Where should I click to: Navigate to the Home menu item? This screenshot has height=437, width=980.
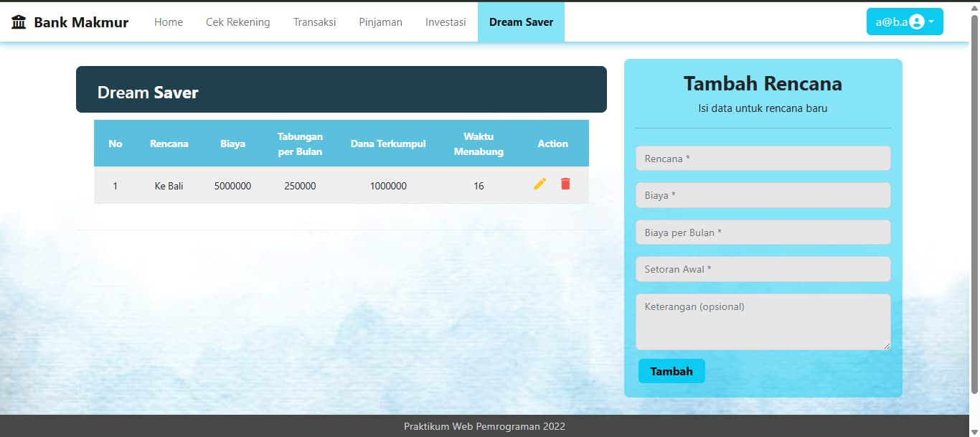[x=168, y=22]
